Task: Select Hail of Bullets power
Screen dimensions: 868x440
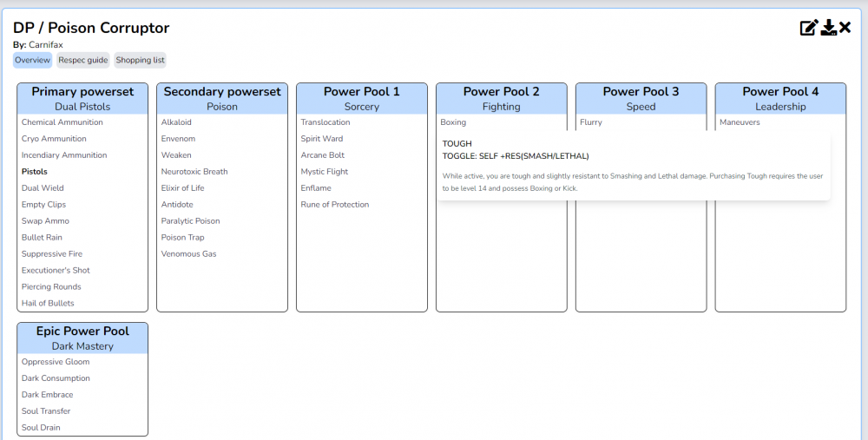Action: (48, 304)
